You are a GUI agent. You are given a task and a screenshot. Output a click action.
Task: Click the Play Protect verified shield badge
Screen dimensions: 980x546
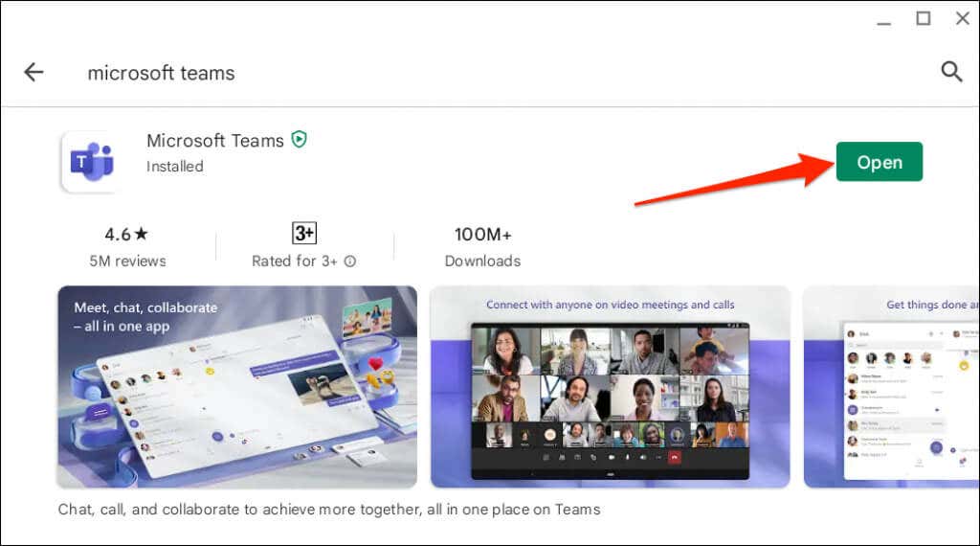[x=300, y=140]
